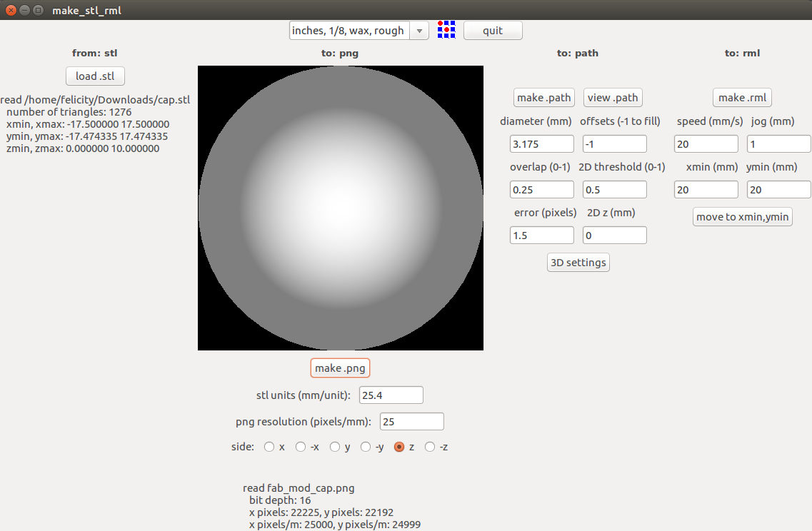The height and width of the screenshot is (531, 812).
Task: Click the 'number of triangles: 1276' text
Action: point(69,112)
